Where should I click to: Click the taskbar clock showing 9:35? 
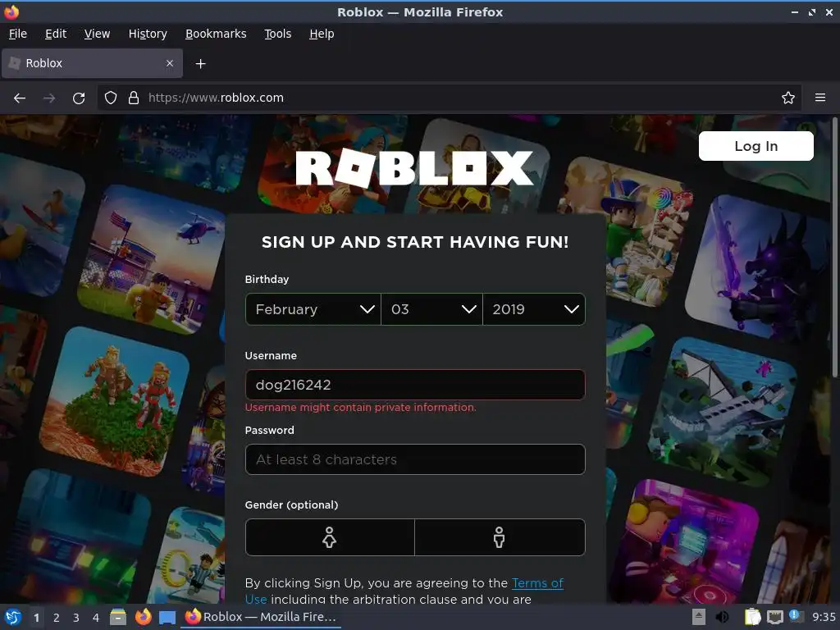(x=824, y=617)
